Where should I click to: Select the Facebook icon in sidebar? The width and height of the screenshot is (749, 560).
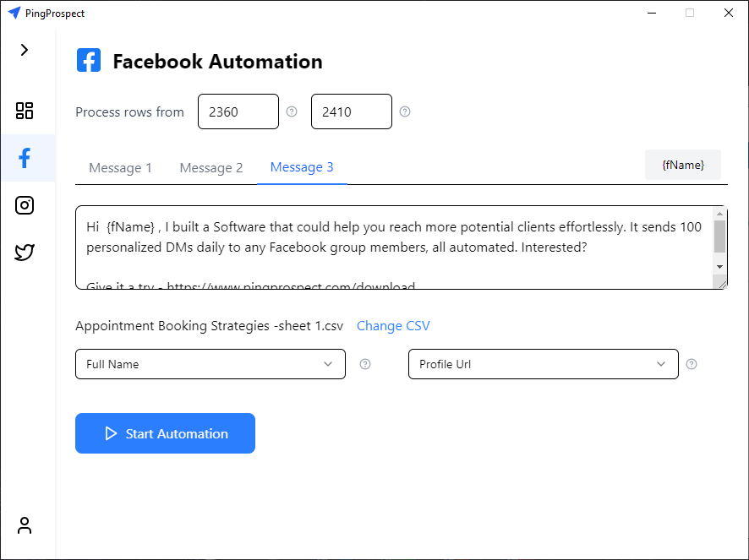click(25, 158)
